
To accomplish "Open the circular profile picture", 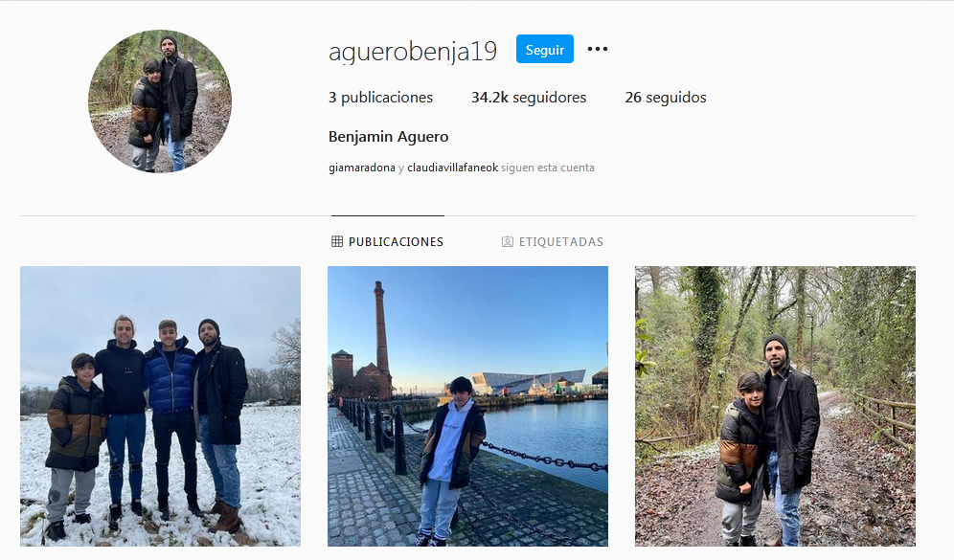I will (160, 101).
